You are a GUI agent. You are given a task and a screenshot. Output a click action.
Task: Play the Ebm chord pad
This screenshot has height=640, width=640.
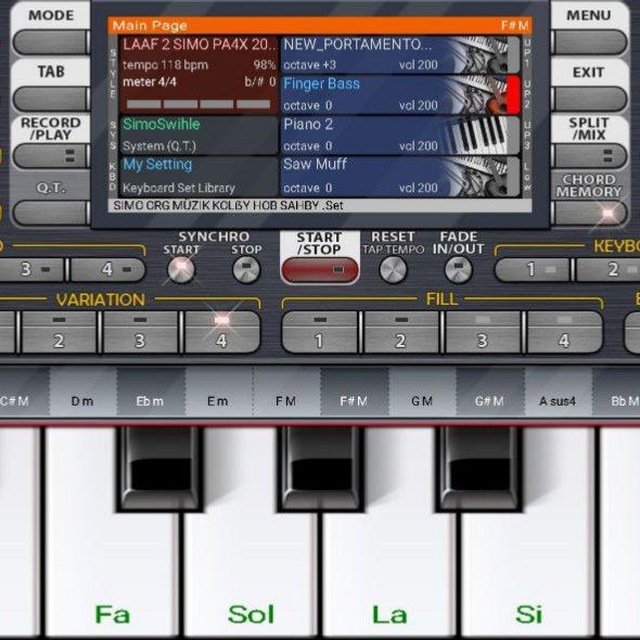pyautogui.click(x=151, y=392)
